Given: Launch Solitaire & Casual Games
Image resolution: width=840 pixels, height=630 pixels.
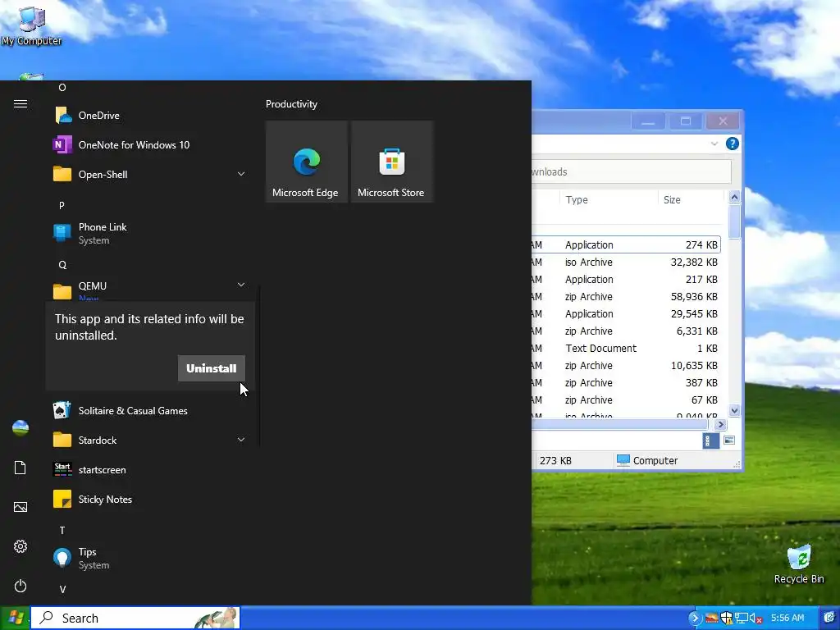Looking at the screenshot, I should [x=150, y=411].
